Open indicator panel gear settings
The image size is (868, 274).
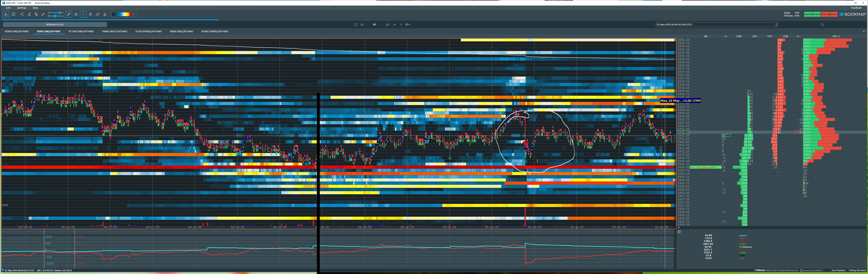tap(679, 232)
